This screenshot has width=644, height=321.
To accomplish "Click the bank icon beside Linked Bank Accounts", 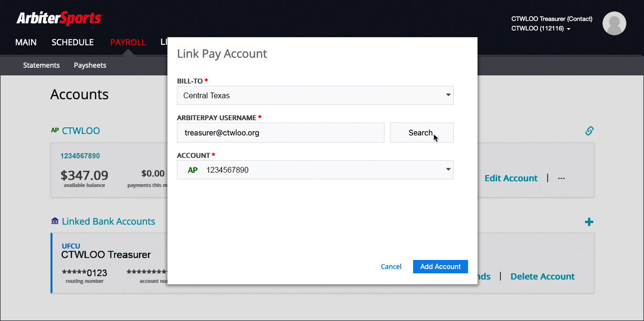I will [55, 221].
